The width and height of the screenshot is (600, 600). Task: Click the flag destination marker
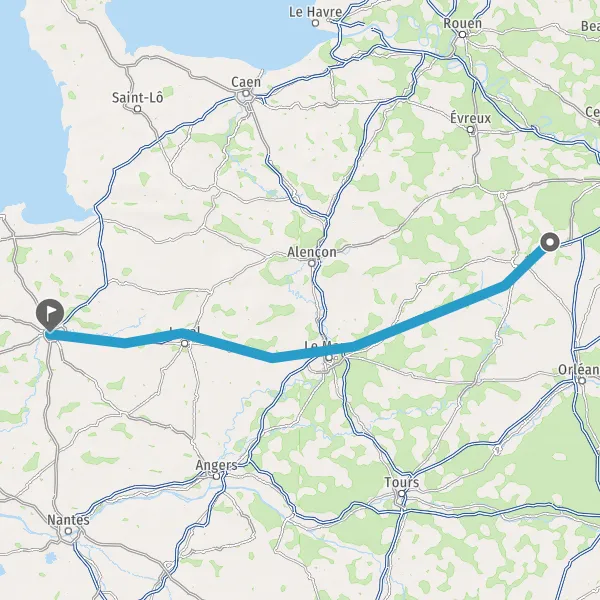tap(50, 315)
